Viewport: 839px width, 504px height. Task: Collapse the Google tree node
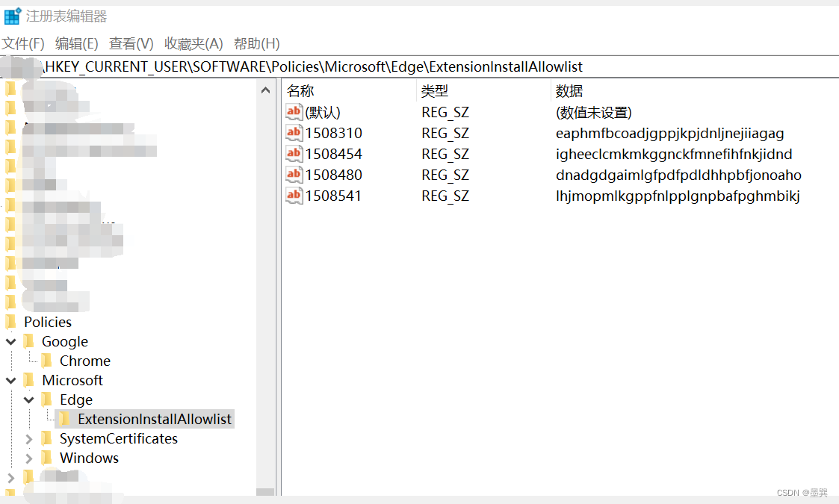(x=10, y=341)
